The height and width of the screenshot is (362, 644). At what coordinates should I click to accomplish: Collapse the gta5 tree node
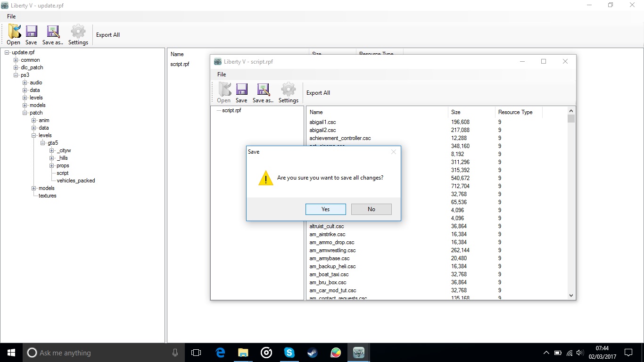43,143
